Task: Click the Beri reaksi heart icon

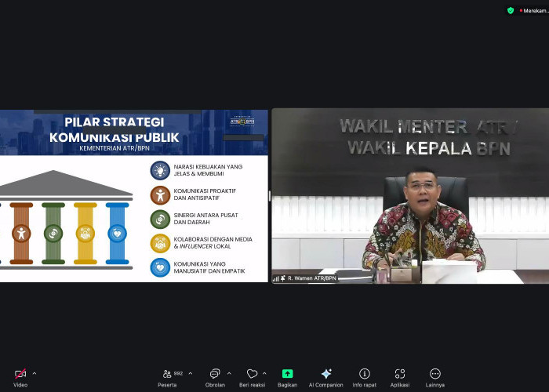Action: tap(252, 374)
